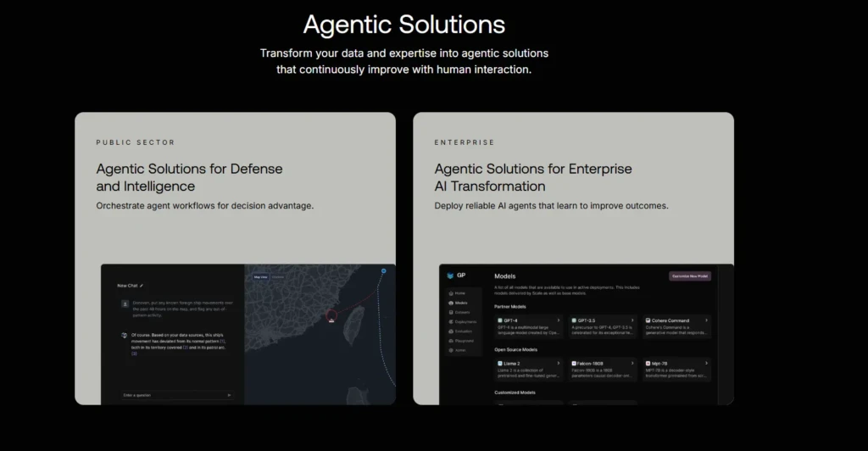Viewport: 868px width, 451px height.
Task: Click the send arrow in the question box
Action: tap(229, 395)
